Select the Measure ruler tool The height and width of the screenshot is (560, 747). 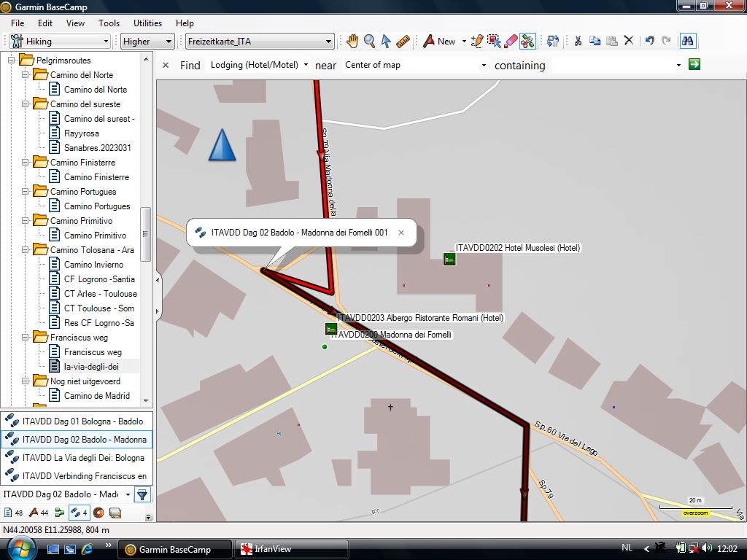click(x=403, y=42)
